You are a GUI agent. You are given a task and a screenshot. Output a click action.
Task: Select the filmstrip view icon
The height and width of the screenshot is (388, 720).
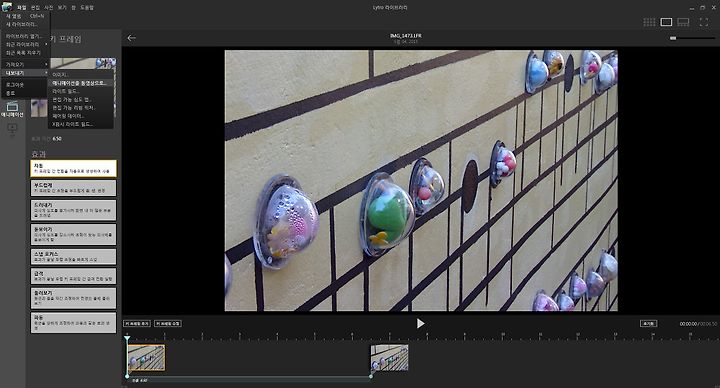[x=683, y=22]
